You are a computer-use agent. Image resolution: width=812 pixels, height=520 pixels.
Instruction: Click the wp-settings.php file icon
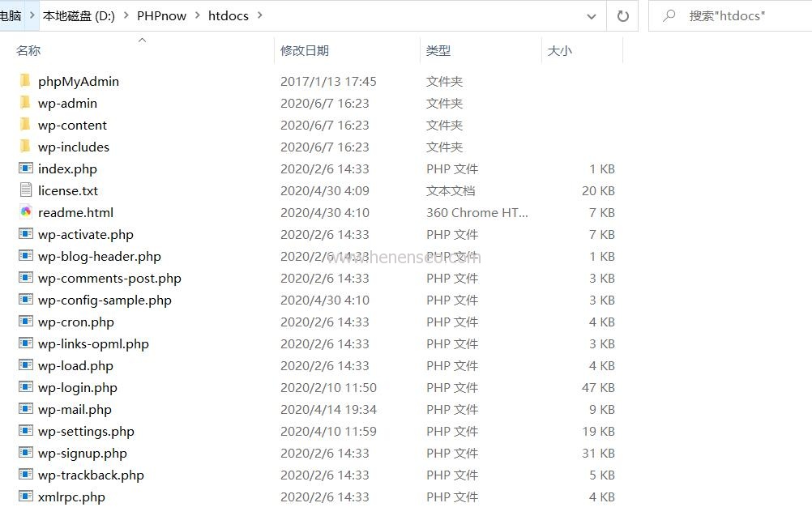[26, 430]
